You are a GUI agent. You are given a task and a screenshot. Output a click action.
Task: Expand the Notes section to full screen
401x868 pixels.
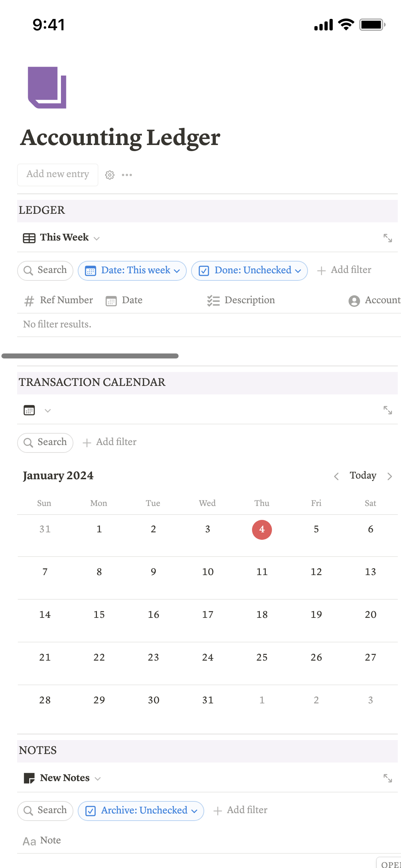pos(387,778)
